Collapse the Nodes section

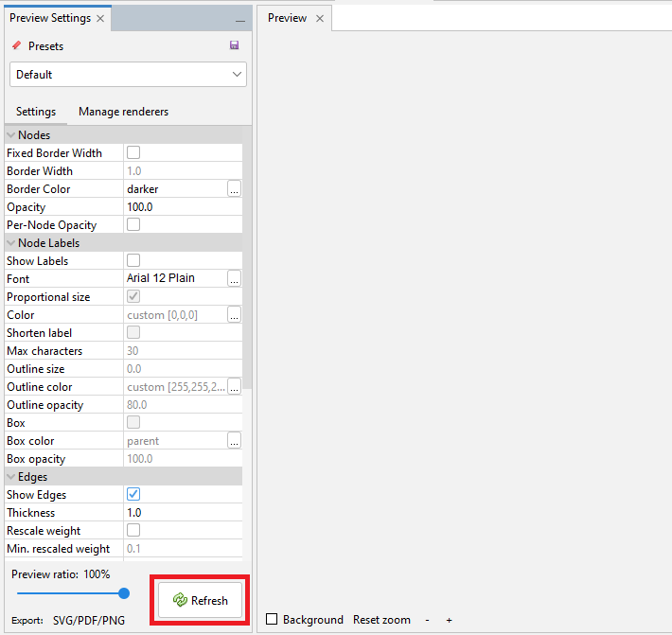tap(11, 135)
